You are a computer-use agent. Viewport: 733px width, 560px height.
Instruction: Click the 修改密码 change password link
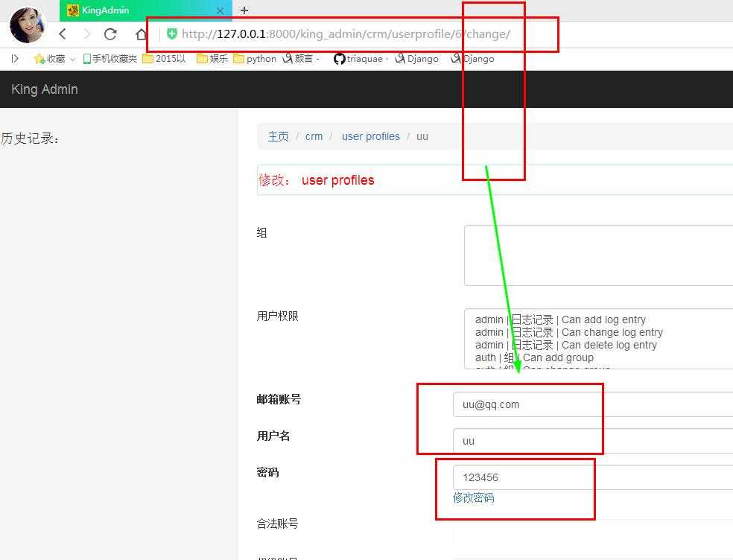click(x=474, y=498)
